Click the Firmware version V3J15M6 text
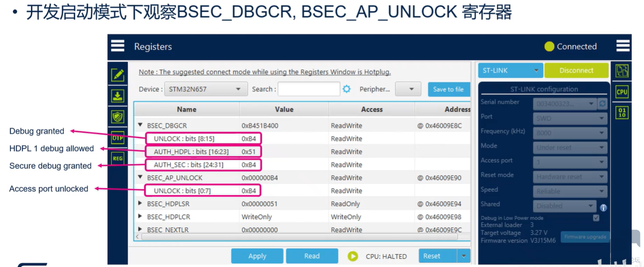 click(518, 240)
